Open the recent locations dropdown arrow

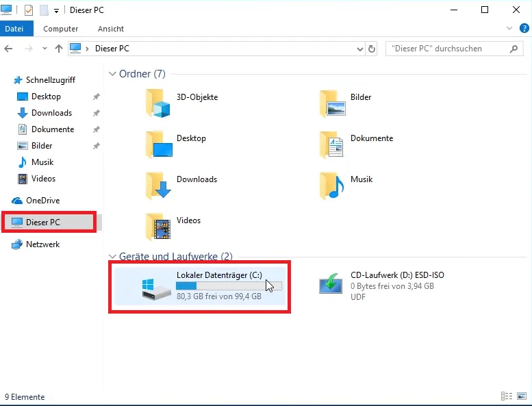(45, 49)
